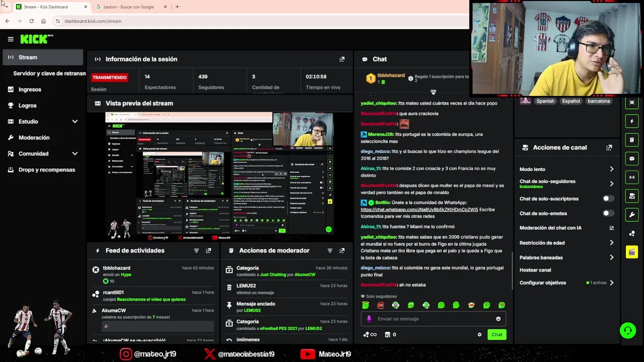Click the chat bubble sidebar icon

click(x=632, y=159)
